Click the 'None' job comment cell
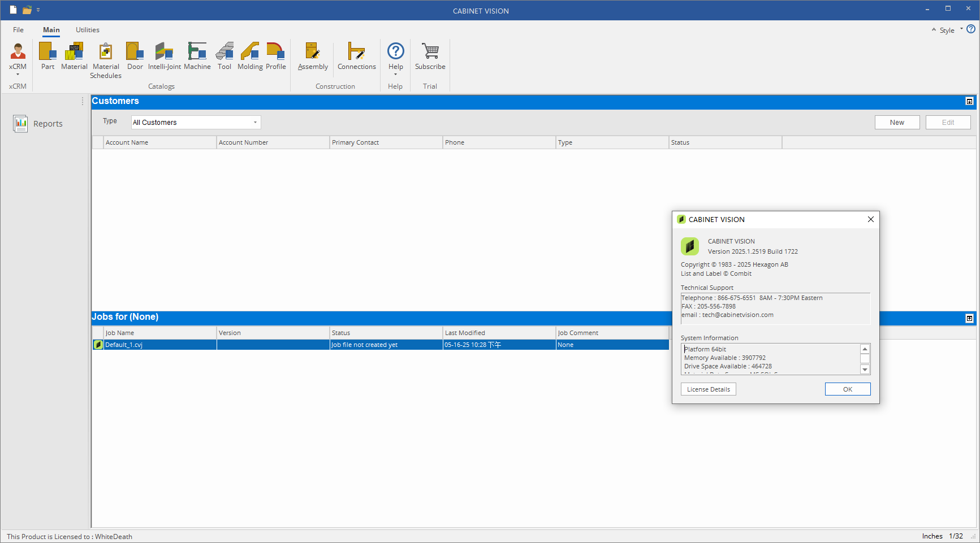 point(612,345)
